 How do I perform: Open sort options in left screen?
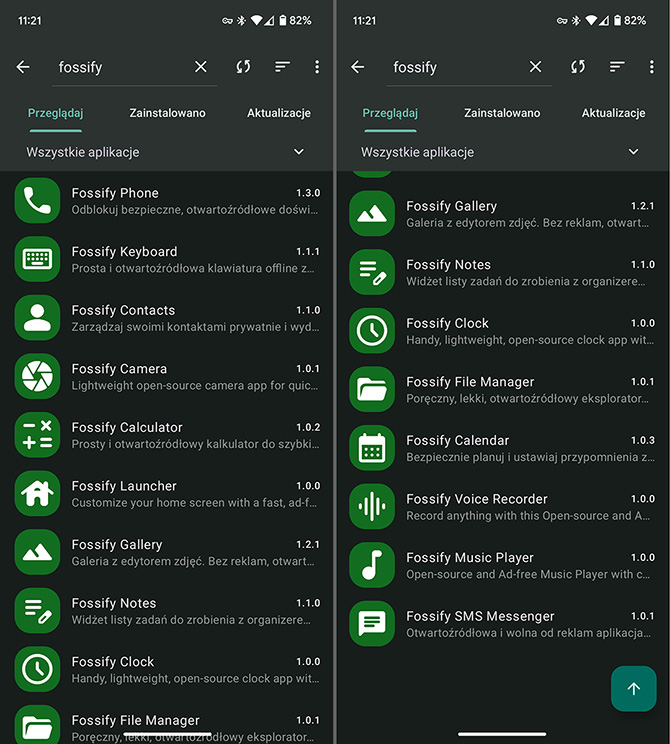282,67
